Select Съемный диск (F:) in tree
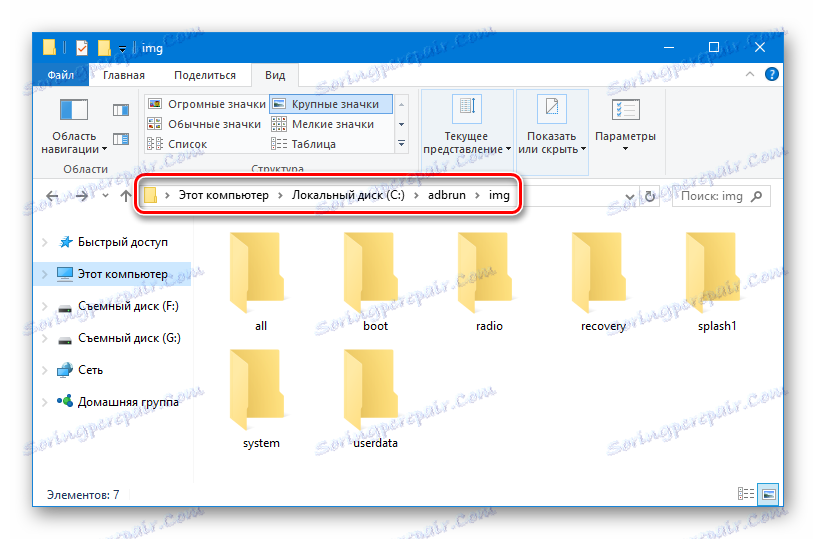 pyautogui.click(x=128, y=306)
